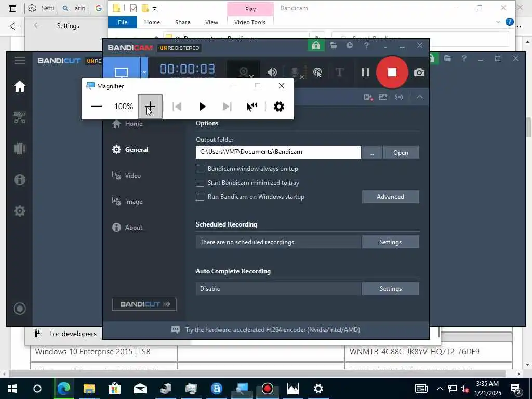Open Bandicam's output folder icon in title bar
532x399 pixels.
[x=333, y=45]
